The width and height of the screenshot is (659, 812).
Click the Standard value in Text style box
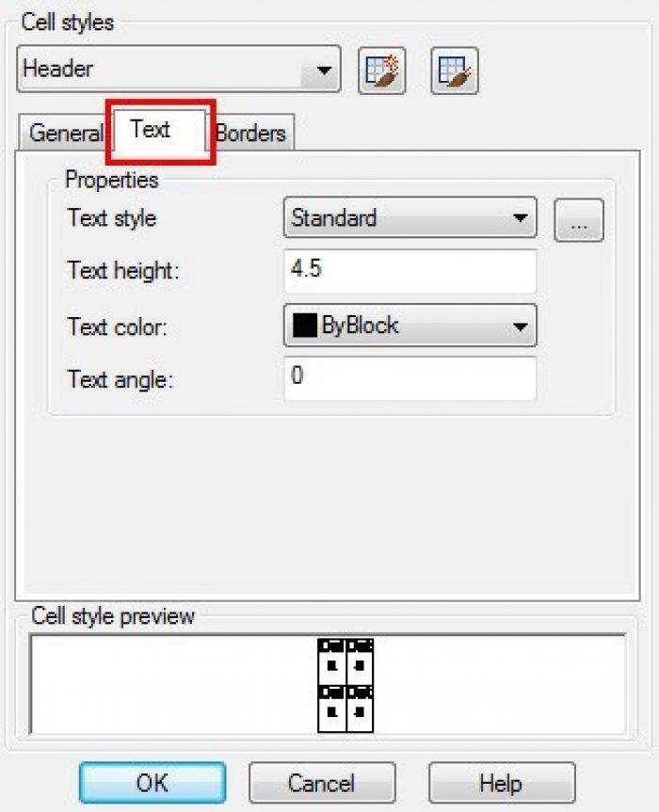pos(334,217)
